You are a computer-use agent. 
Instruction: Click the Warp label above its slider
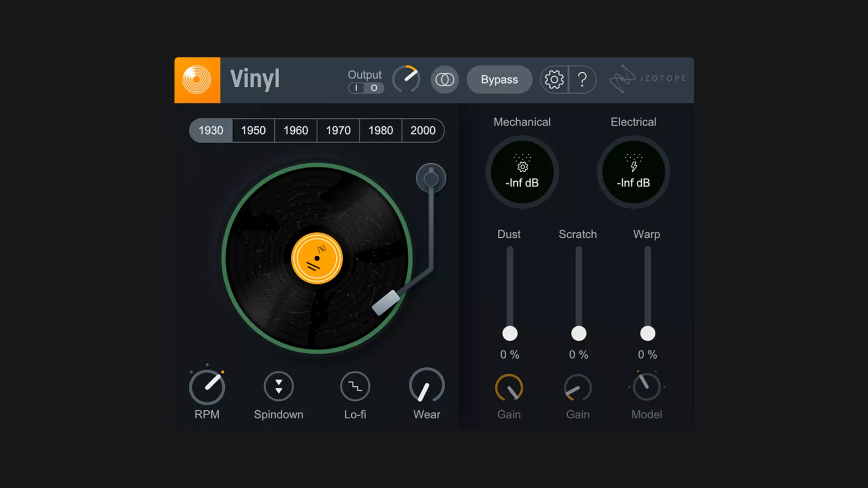point(646,235)
